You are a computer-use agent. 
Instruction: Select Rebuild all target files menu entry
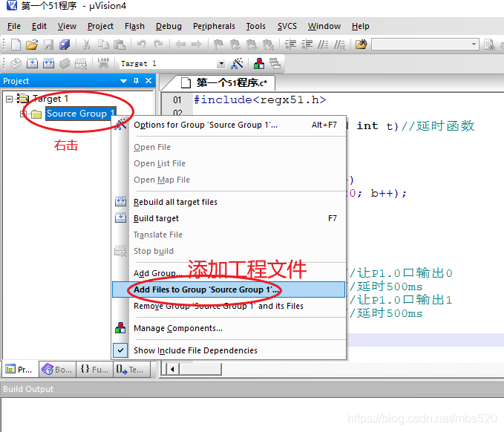tap(229, 202)
